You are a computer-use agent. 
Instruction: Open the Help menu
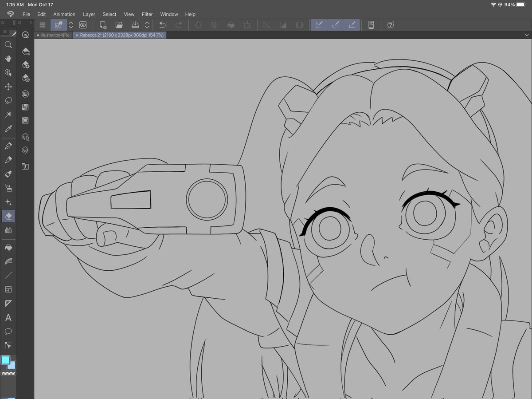(190, 14)
